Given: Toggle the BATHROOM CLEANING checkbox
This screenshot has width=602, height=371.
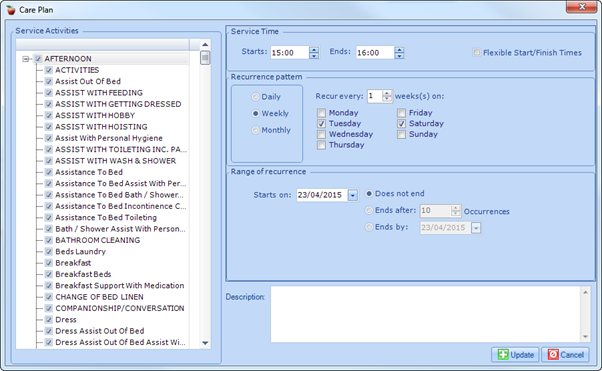Looking at the screenshot, I should 49,240.
